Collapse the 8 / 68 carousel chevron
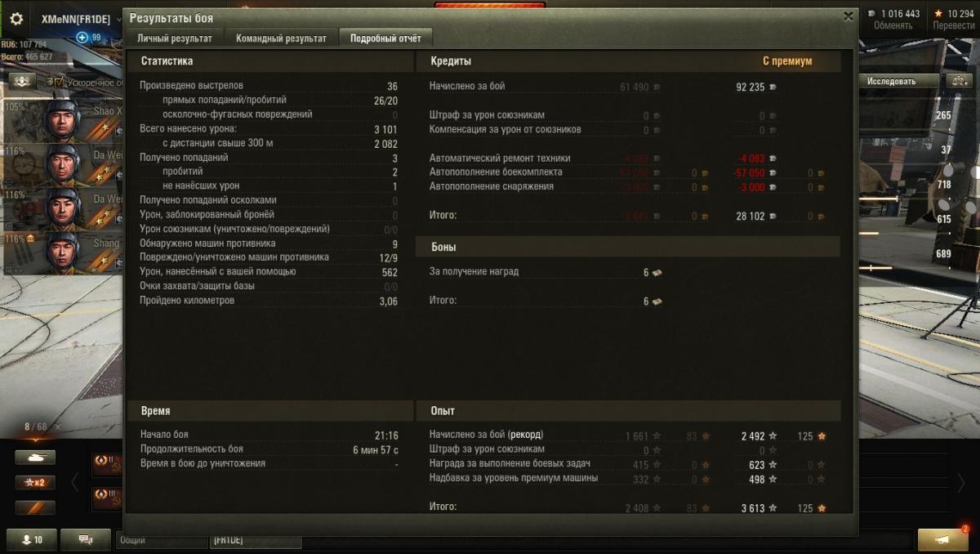Image resolution: width=980 pixels, height=554 pixels. (35, 440)
